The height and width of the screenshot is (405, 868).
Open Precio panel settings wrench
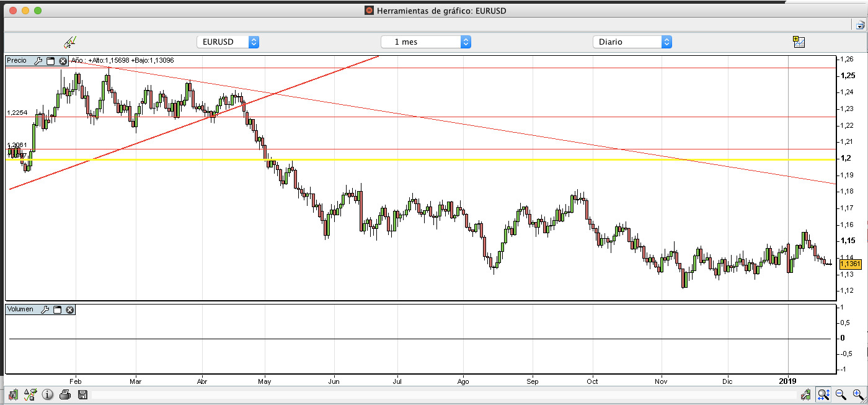(x=38, y=61)
